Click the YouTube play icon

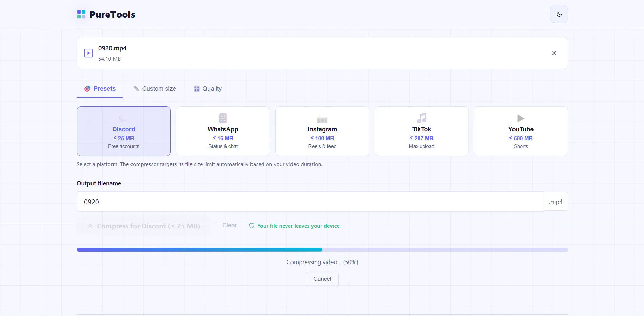(521, 118)
